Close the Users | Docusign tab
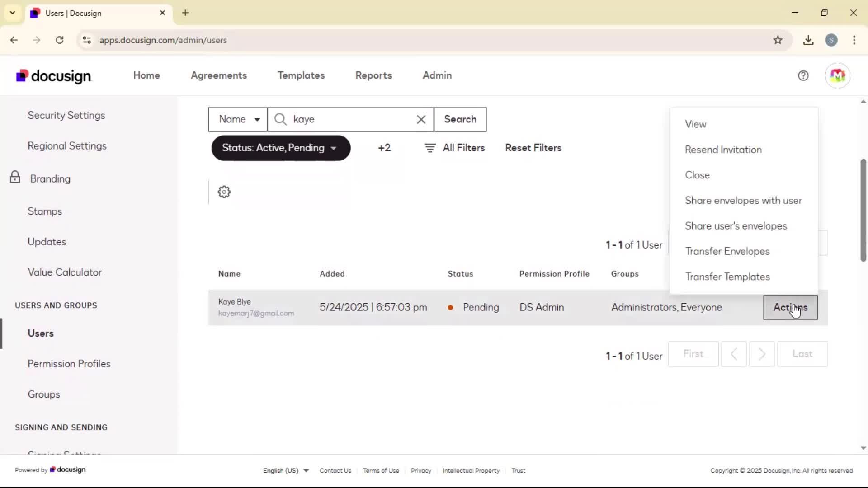 tap(162, 13)
